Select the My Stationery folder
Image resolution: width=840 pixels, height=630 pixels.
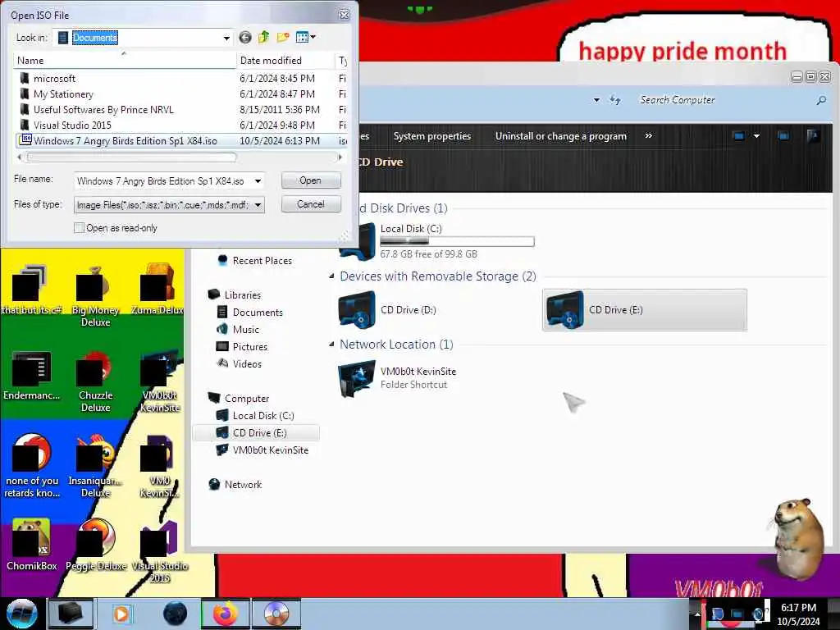(180, 94)
